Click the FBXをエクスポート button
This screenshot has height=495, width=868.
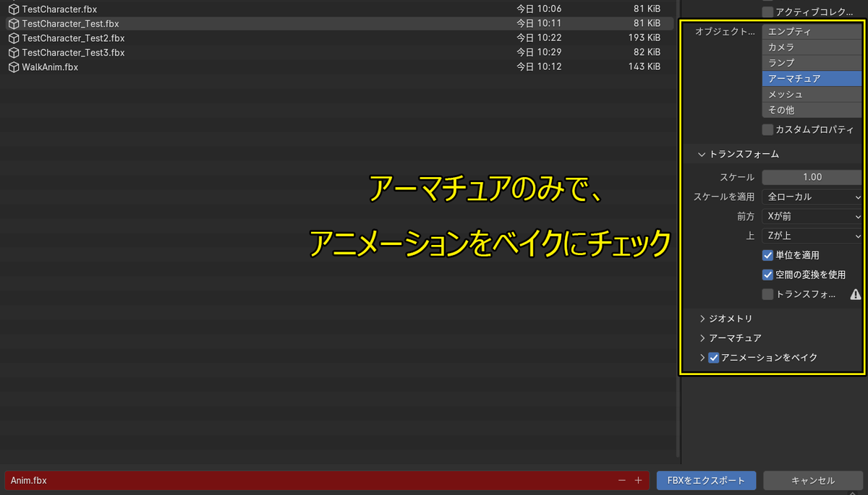[707, 481]
